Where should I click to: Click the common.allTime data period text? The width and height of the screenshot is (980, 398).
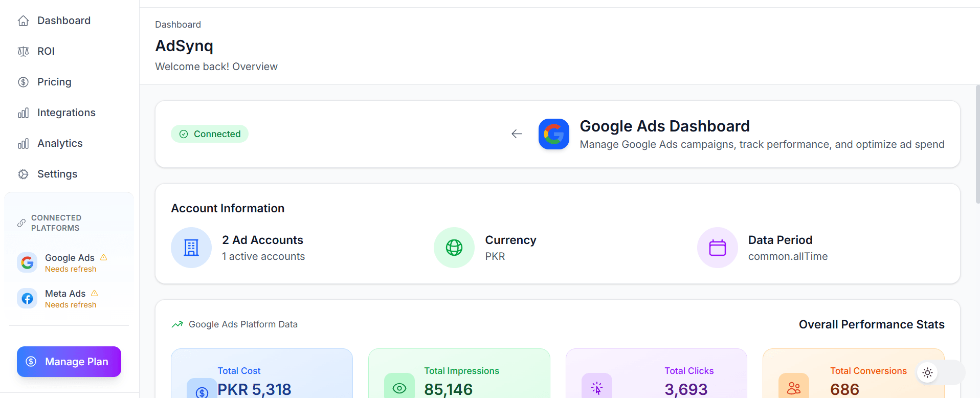[x=788, y=256]
